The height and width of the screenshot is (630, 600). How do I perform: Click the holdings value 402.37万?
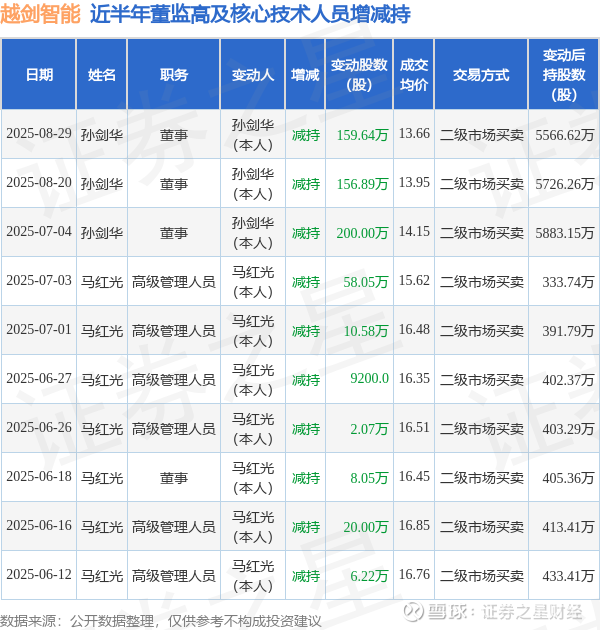(568, 380)
